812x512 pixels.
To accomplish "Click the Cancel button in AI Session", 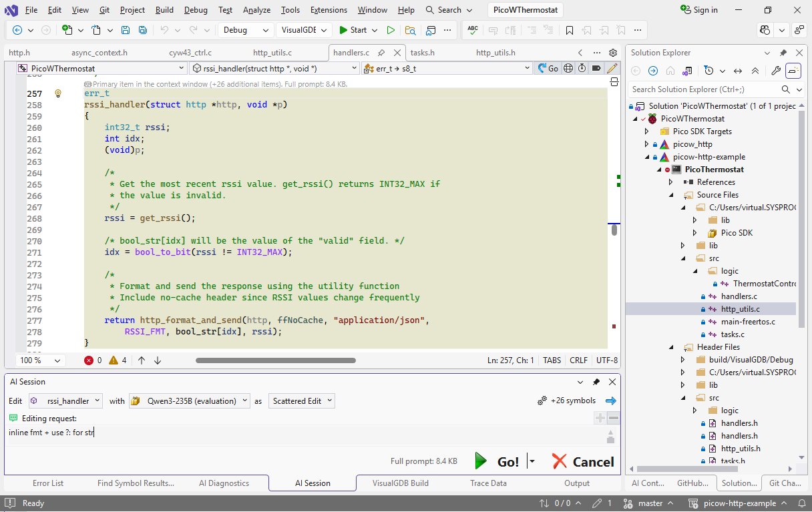I will click(x=584, y=462).
